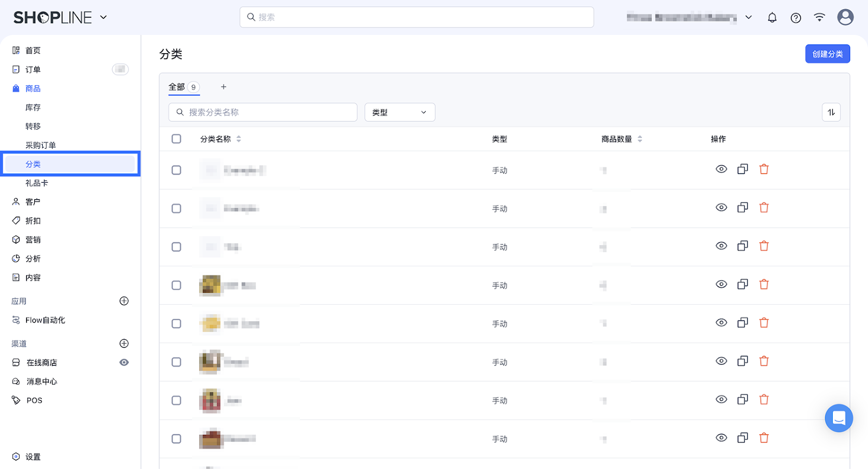Sort by 分类名称 column arrows
868x469 pixels.
pos(239,139)
